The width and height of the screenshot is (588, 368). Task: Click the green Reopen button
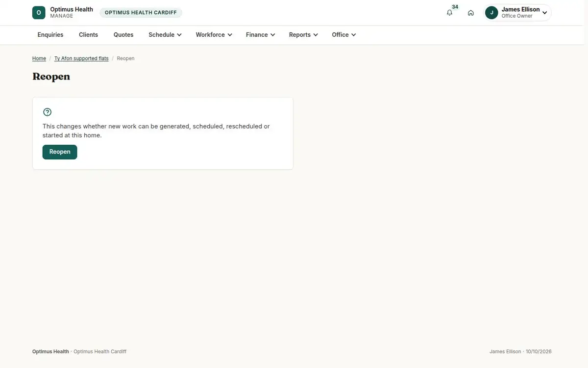(60, 152)
